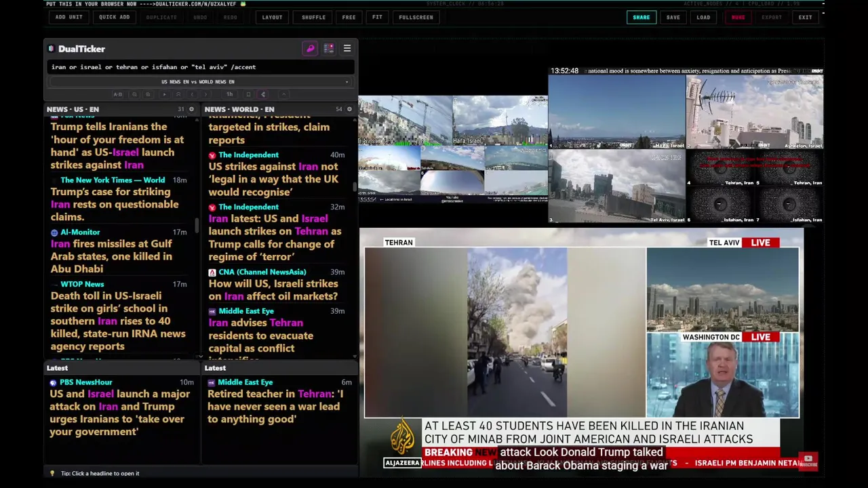Click the DUPLICATE button
The width and height of the screenshot is (868, 488).
click(x=161, y=18)
